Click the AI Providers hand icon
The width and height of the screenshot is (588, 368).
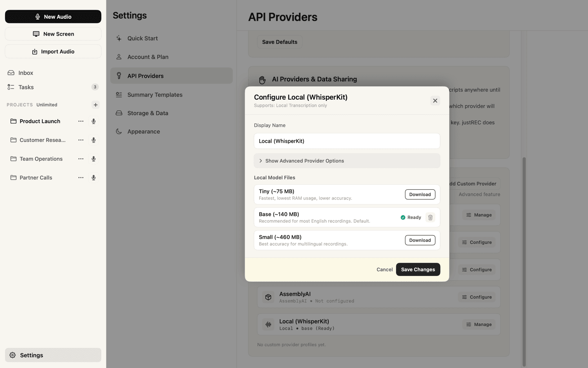click(262, 80)
